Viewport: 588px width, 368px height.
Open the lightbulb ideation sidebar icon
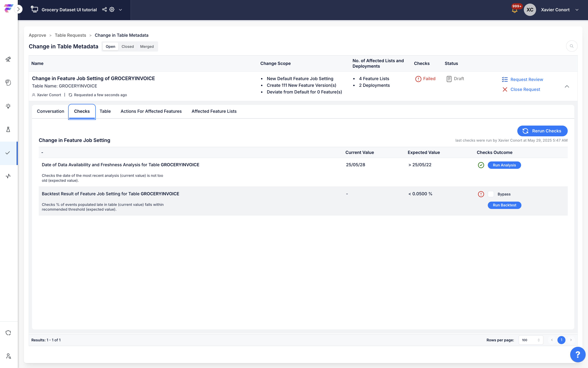click(x=8, y=106)
